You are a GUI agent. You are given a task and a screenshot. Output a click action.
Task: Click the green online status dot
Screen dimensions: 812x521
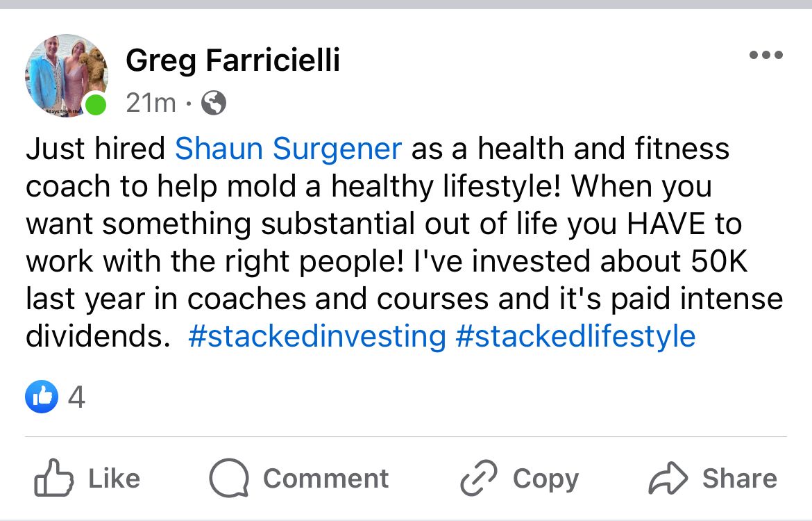click(x=97, y=103)
